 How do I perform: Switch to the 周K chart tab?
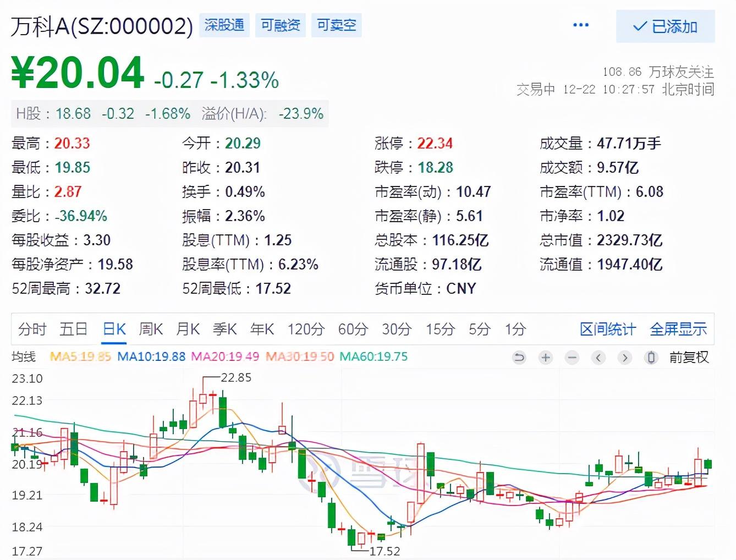coord(151,329)
